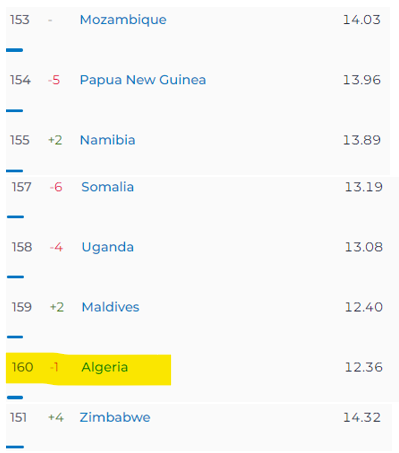399x453 pixels.
Task: Open the highlighted Algeria link
Action: click(x=105, y=367)
